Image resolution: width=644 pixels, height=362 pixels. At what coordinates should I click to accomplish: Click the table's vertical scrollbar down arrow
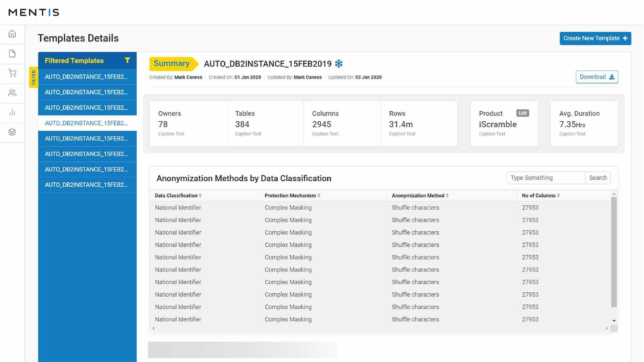tap(614, 321)
